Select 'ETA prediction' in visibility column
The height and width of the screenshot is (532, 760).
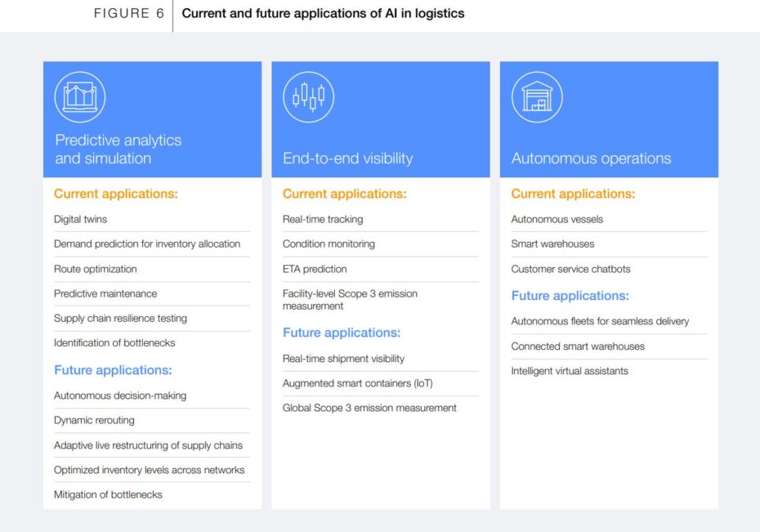coord(315,269)
